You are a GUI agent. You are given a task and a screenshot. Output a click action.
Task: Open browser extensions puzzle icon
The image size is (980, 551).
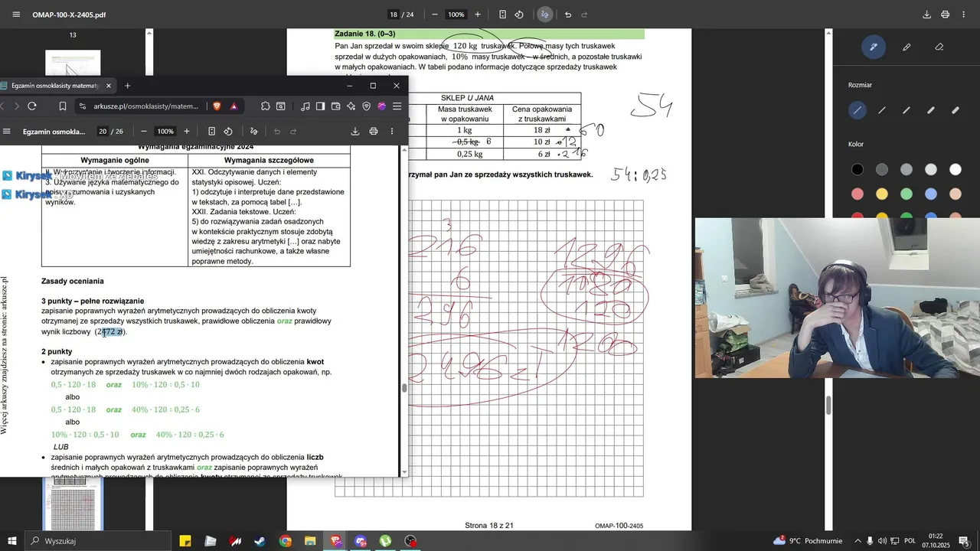[266, 106]
